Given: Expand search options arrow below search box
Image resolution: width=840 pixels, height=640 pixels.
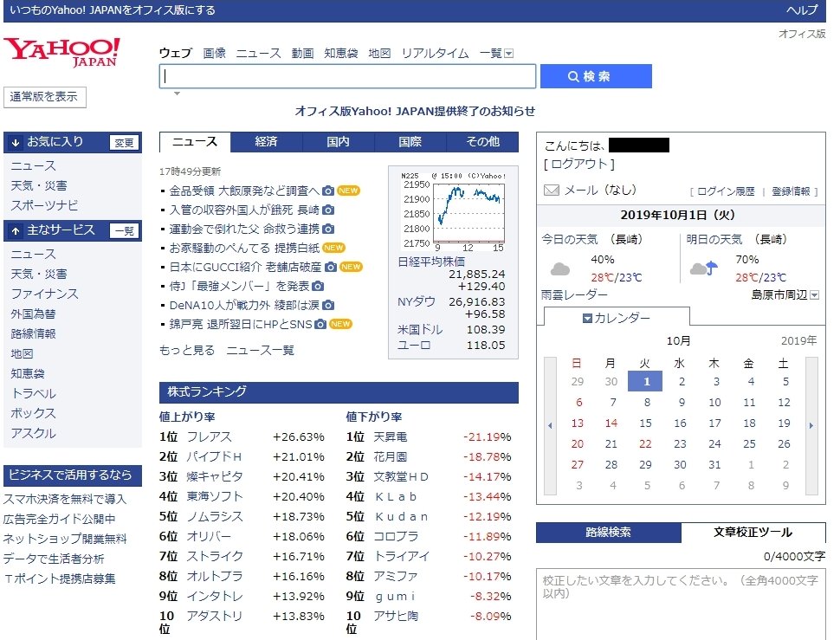Looking at the screenshot, I should click(x=177, y=94).
